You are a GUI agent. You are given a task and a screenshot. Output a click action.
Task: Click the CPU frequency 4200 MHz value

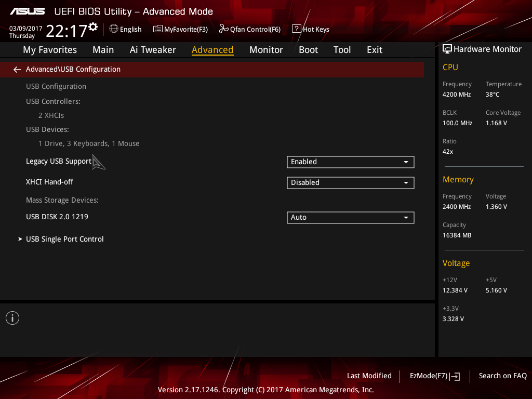pos(457,95)
